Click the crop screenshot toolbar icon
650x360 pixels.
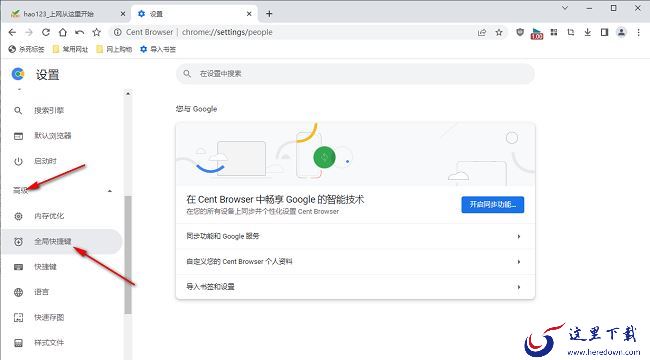tap(571, 32)
